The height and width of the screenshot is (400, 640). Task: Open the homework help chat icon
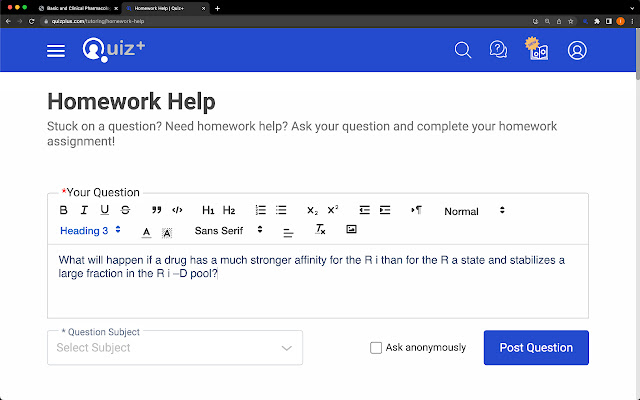tap(498, 50)
